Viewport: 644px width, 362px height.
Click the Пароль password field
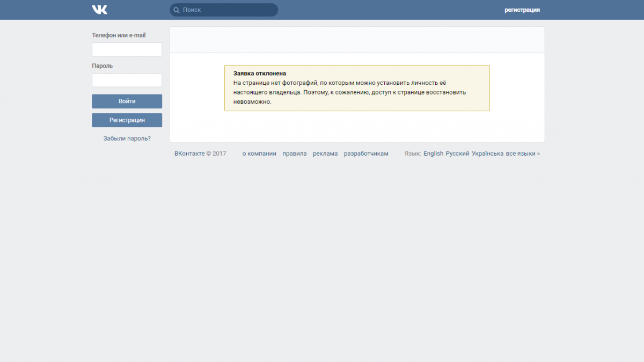[127, 80]
